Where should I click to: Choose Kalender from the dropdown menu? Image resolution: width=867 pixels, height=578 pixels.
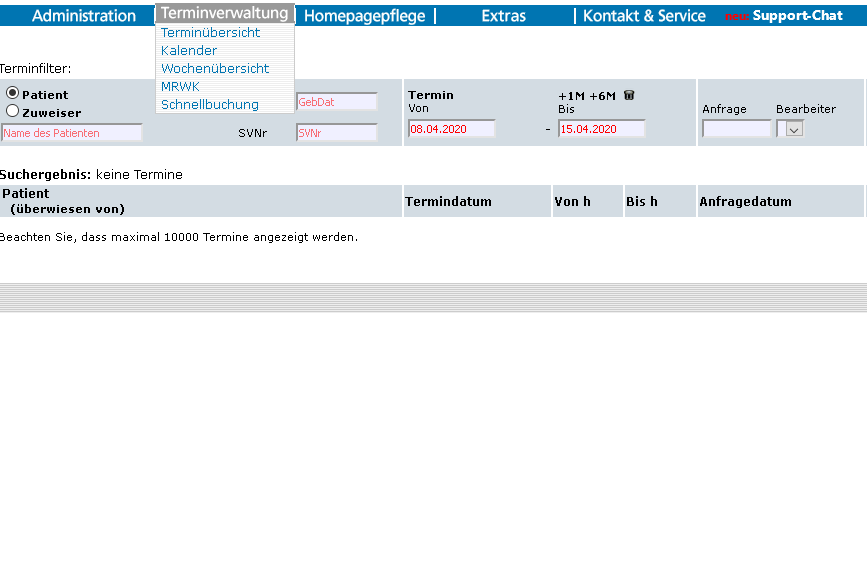click(189, 51)
